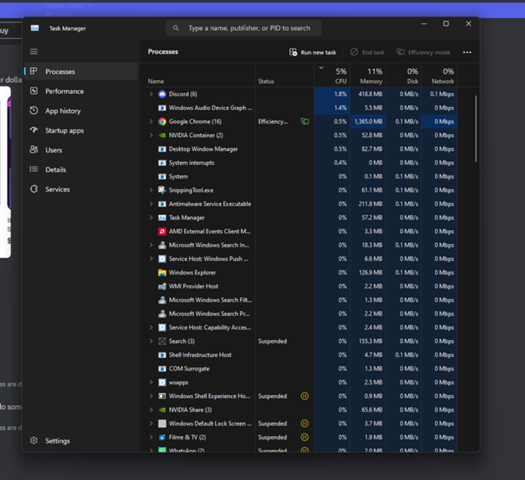Expand the Search (3) process group
The height and width of the screenshot is (480, 525).
[151, 341]
